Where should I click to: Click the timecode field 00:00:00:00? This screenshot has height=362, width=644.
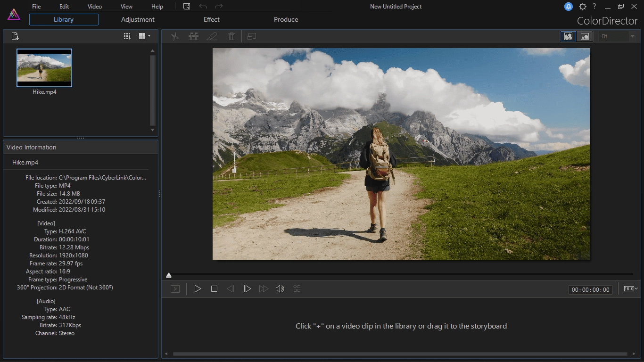590,290
